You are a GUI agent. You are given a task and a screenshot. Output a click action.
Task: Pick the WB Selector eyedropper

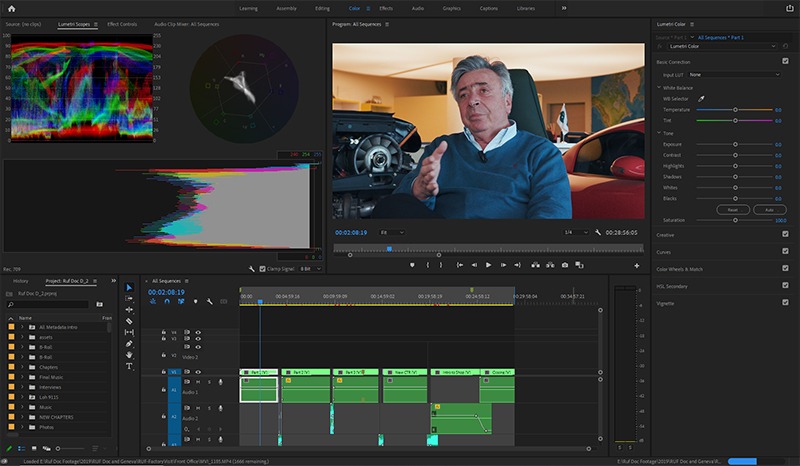point(701,99)
